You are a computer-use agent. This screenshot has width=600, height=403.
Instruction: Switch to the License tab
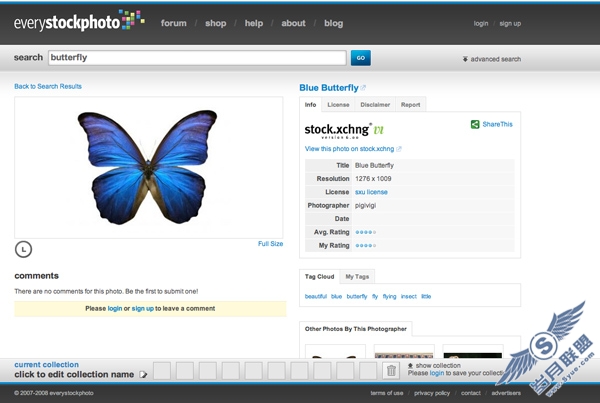338,104
